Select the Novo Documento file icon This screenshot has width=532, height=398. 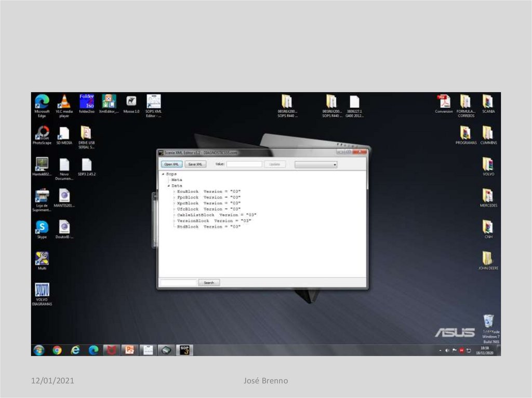64,169
